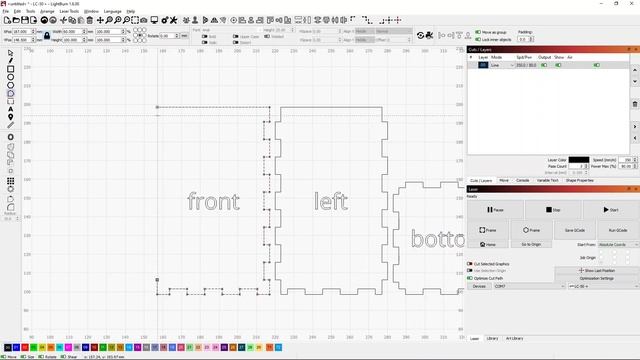Open the Start From dropdown

pyautogui.click(x=618, y=244)
